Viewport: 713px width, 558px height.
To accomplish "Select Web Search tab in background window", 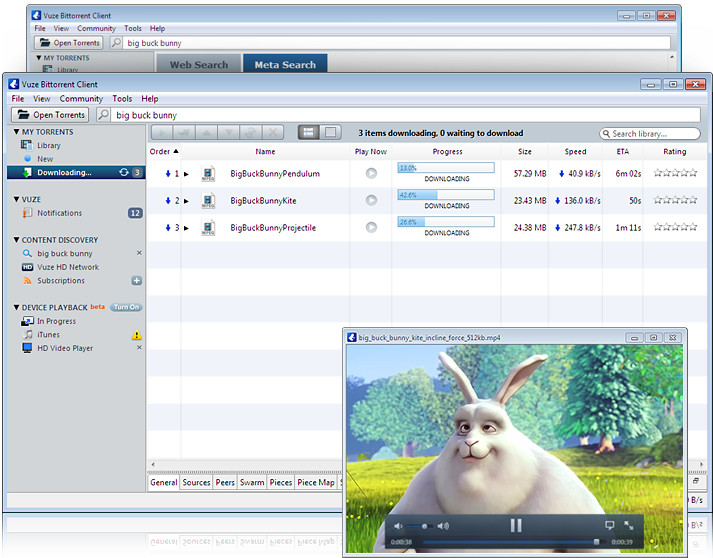I will (x=199, y=64).
